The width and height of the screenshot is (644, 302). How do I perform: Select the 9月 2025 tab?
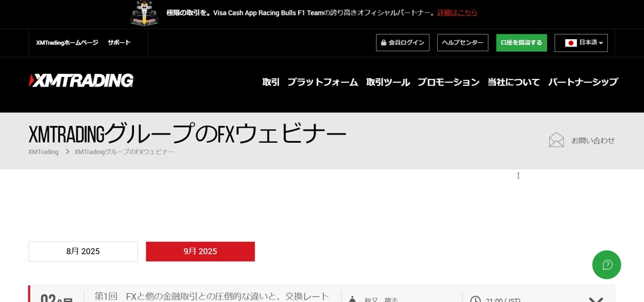[x=201, y=251]
